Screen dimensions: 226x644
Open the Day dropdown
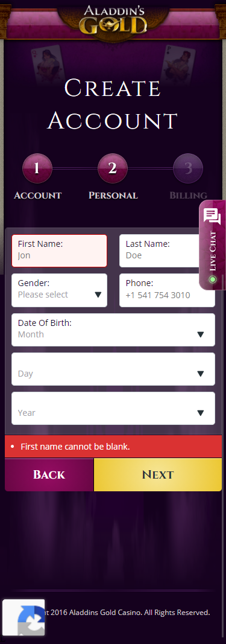click(113, 369)
